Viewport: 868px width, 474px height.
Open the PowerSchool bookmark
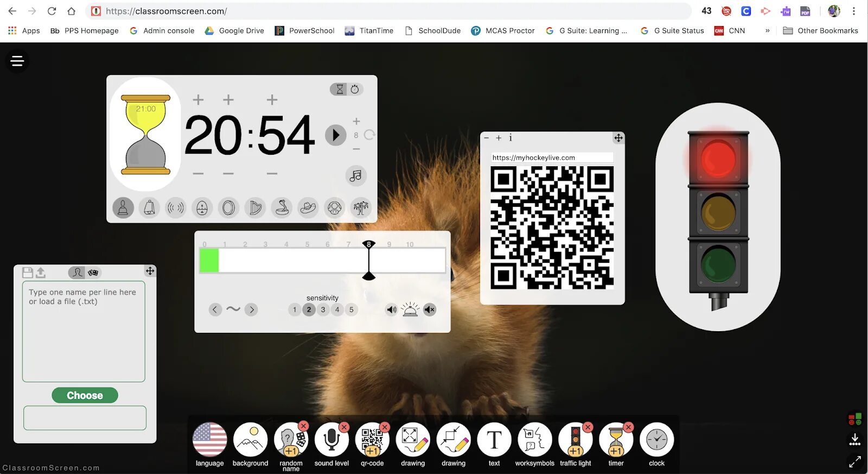[304, 30]
